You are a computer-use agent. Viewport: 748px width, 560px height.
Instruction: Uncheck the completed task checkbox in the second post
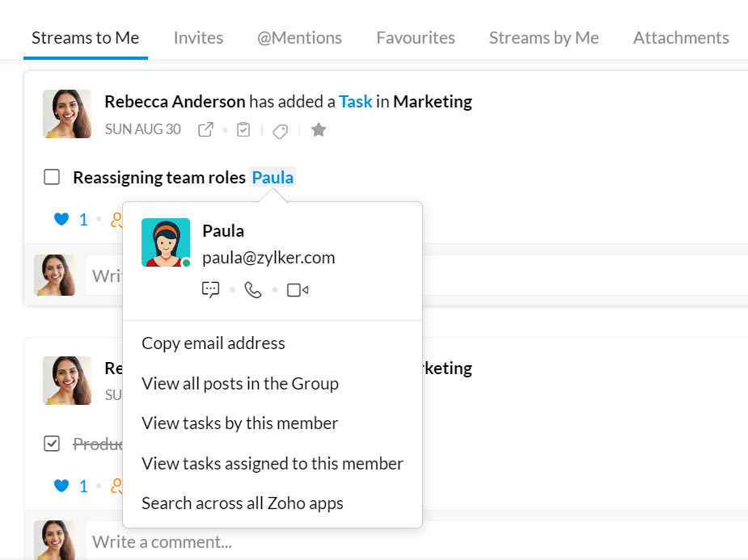[52, 444]
